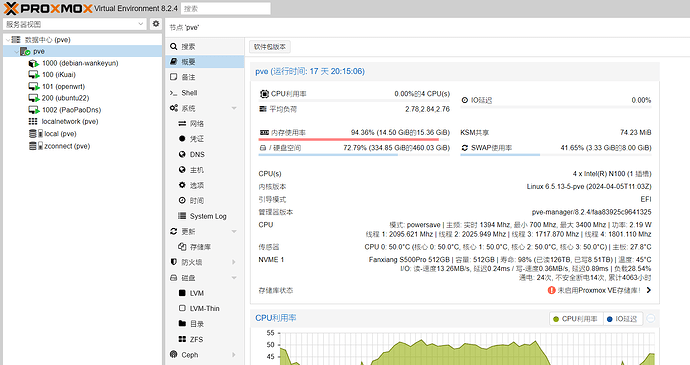Viewport: 690px width, 365px height.
Task: Open the server view gear settings
Action: click(x=155, y=24)
